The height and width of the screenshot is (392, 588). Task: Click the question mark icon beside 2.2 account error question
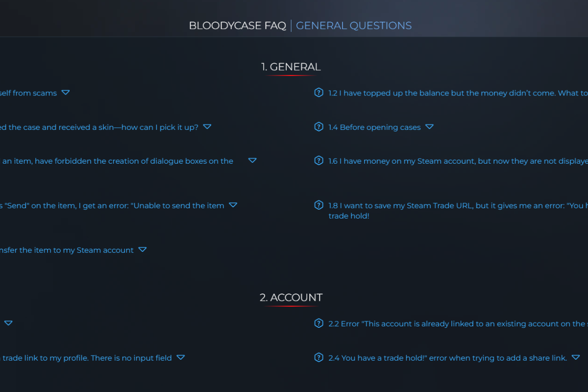(x=318, y=323)
